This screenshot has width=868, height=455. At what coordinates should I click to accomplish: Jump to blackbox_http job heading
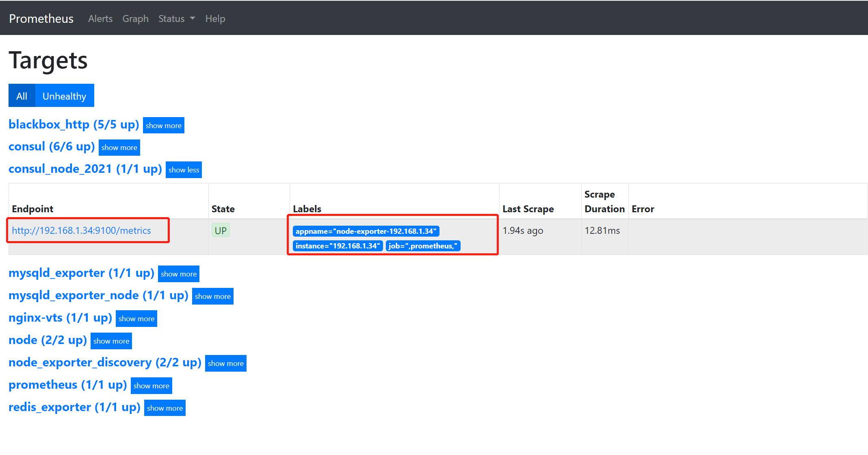74,124
